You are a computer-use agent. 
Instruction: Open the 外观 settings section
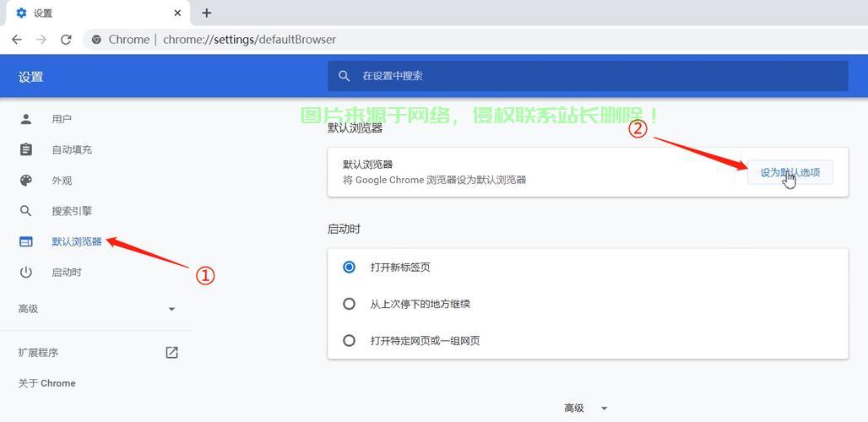coord(62,181)
